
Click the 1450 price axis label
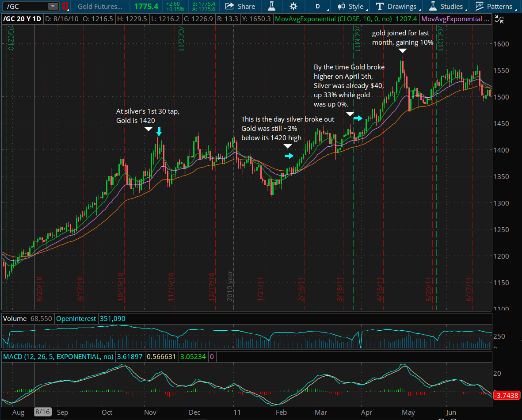click(x=501, y=124)
